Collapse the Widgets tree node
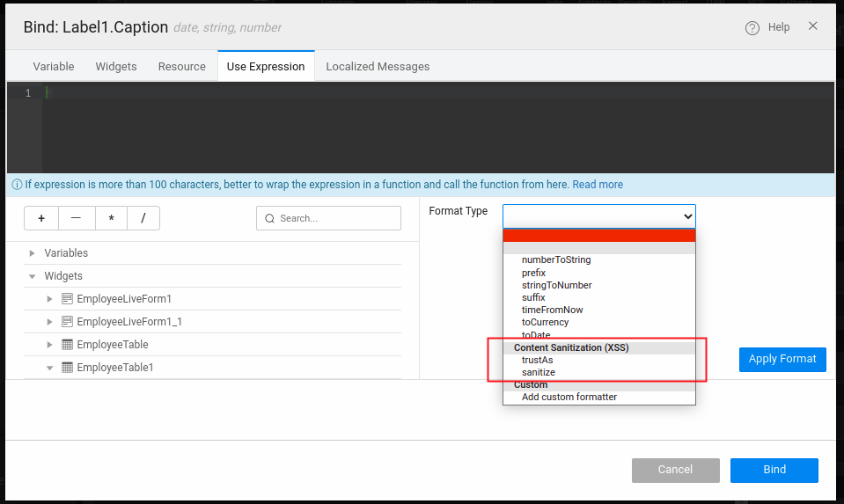 (x=33, y=276)
